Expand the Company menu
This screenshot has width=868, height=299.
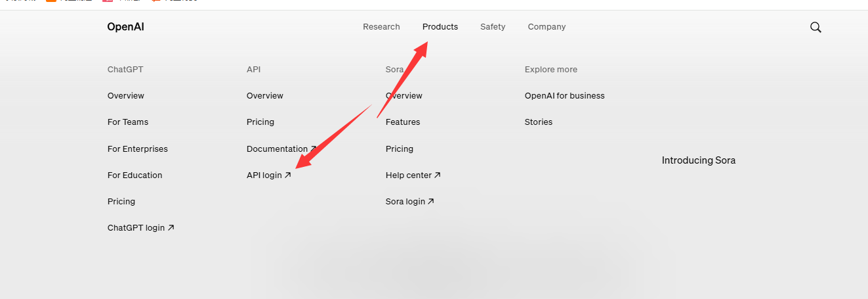click(547, 27)
